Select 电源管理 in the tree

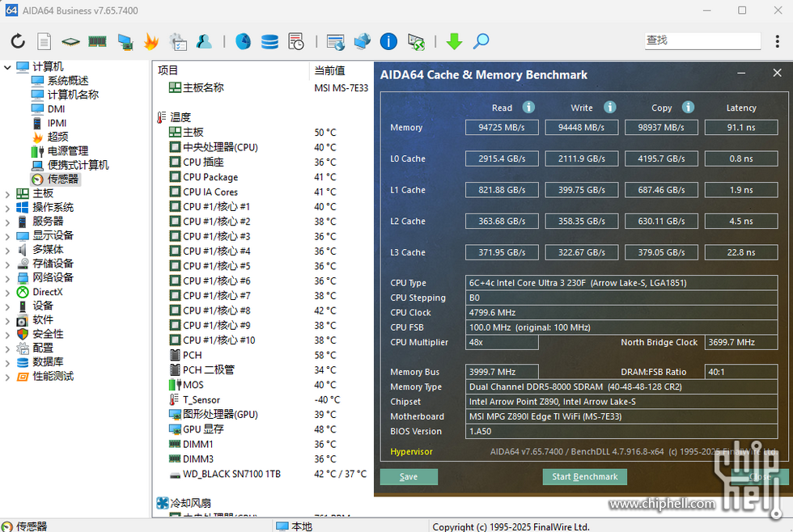[68, 151]
